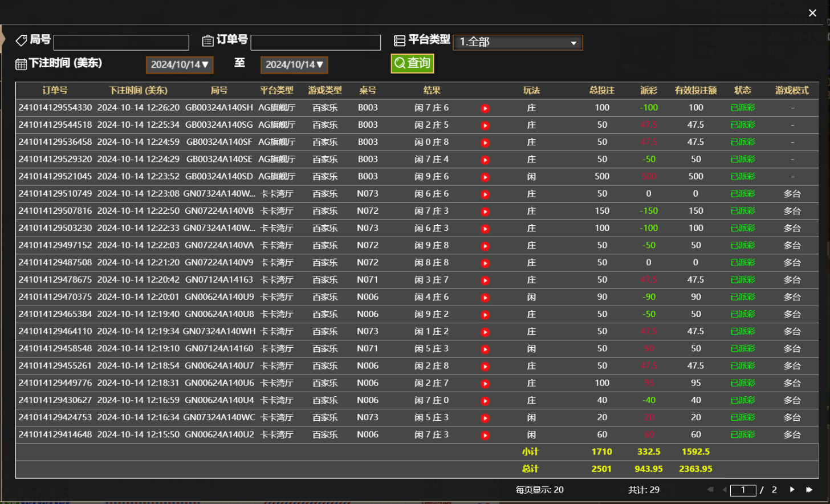
Task: Open the start date picker 2024/10/14
Action: (x=180, y=65)
